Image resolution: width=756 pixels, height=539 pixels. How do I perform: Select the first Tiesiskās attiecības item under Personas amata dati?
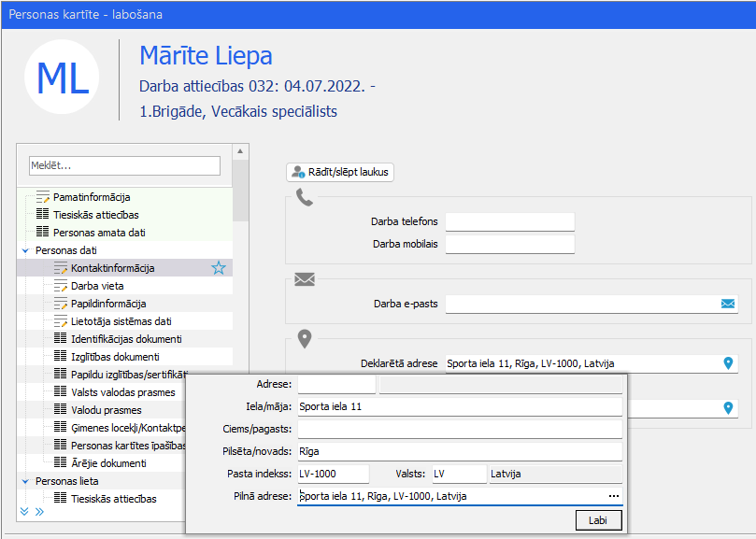click(x=96, y=215)
